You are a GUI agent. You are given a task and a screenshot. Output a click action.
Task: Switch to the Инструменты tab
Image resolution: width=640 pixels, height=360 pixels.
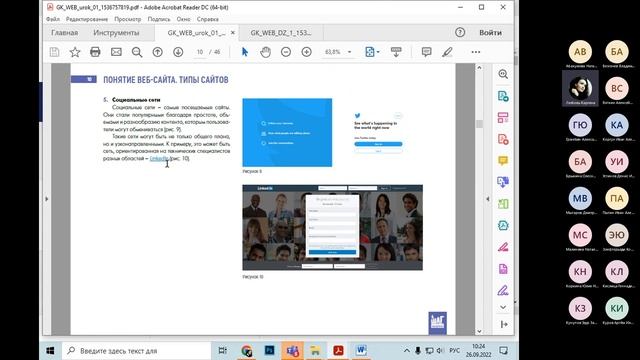[x=116, y=33]
